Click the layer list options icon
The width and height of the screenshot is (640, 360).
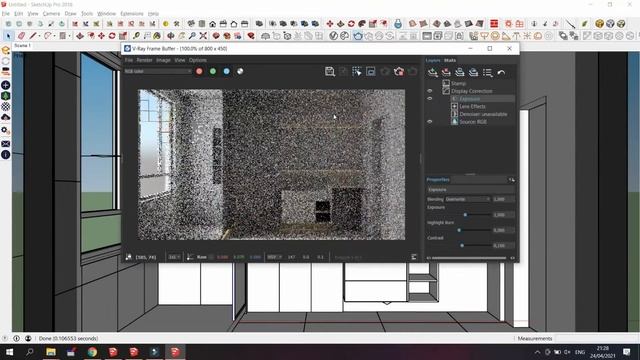point(487,72)
